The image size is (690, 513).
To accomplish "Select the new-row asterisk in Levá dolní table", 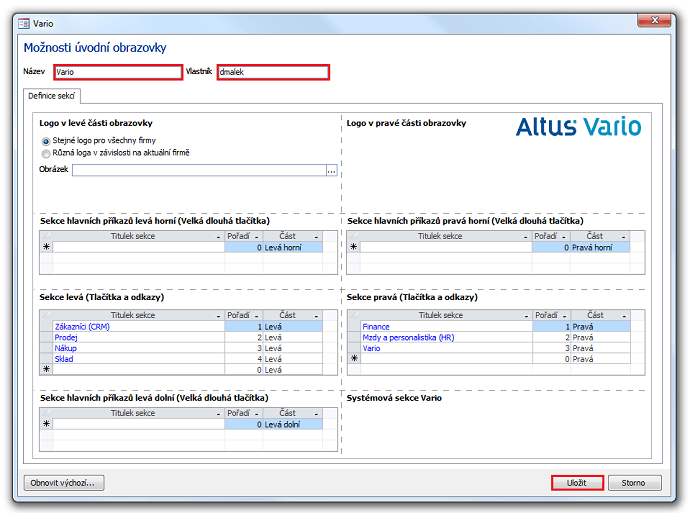I will 46,424.
